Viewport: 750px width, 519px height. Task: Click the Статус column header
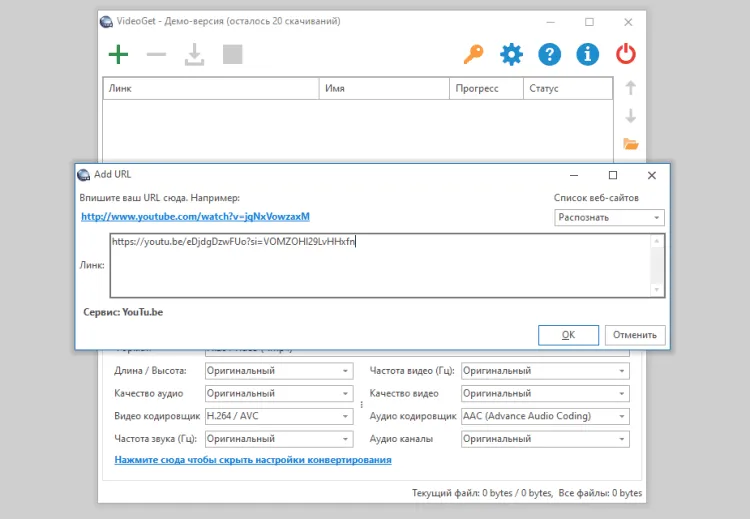click(x=567, y=89)
